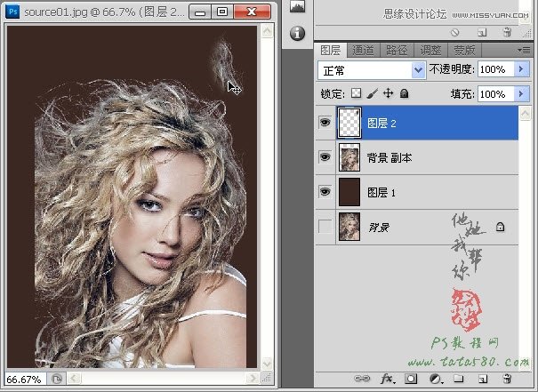
Task: Open the histogram panel icon
Action: click(297, 6)
